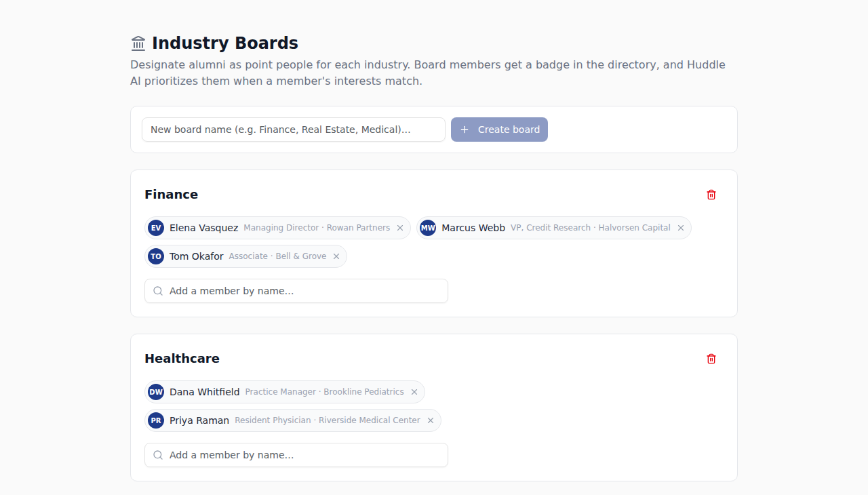Delete the Healthcare board via trash icon
The height and width of the screenshot is (495, 868).
pyautogui.click(x=711, y=359)
